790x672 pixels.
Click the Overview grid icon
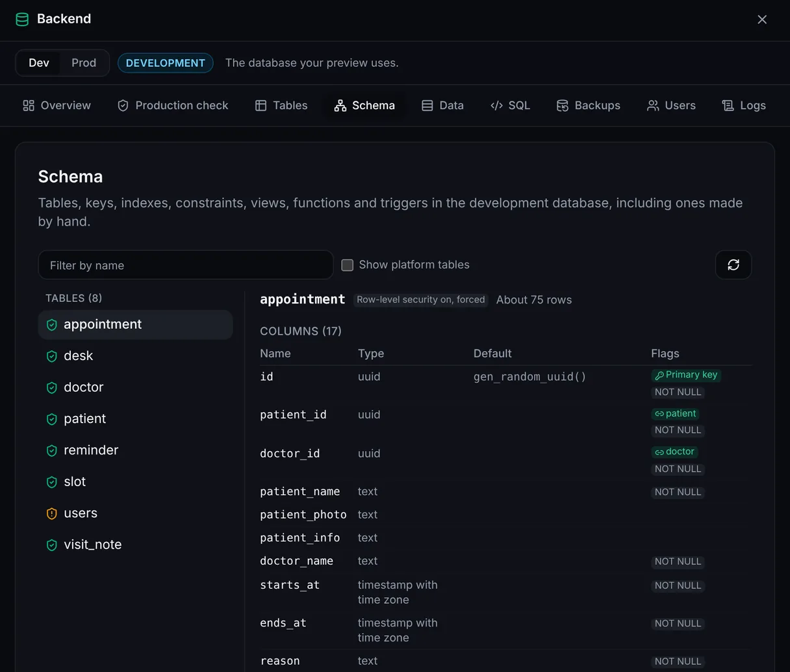[29, 105]
